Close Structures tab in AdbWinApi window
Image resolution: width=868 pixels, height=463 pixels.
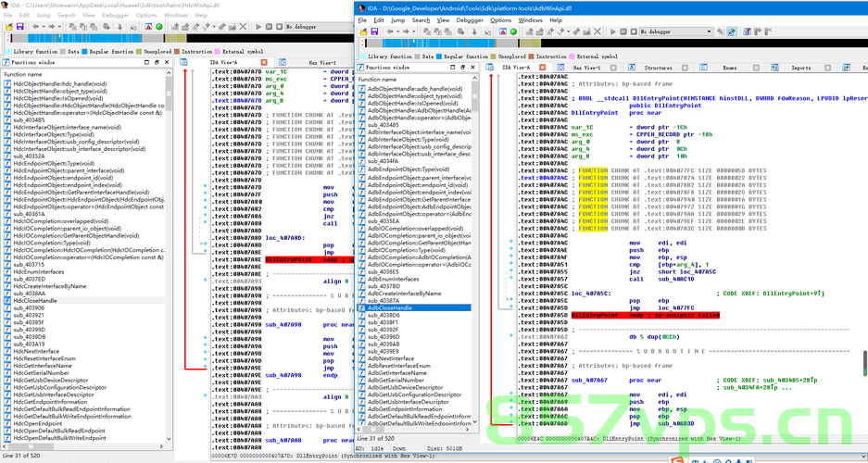click(685, 68)
